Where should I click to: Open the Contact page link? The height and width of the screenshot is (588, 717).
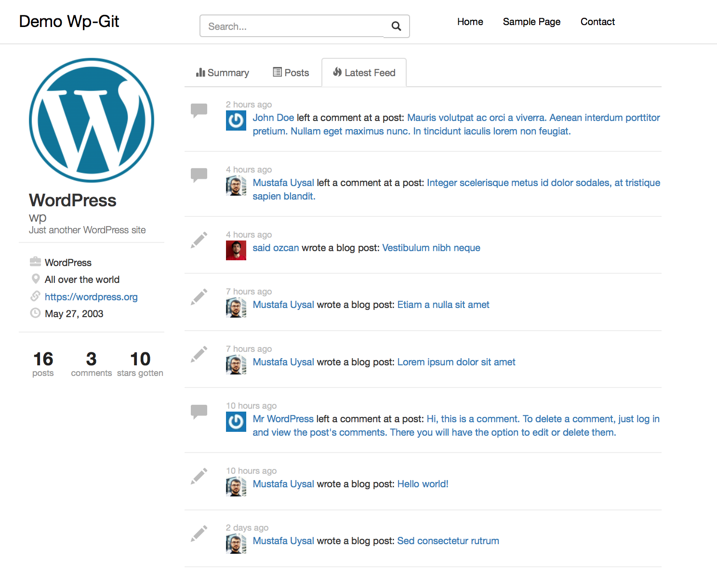[x=597, y=22]
